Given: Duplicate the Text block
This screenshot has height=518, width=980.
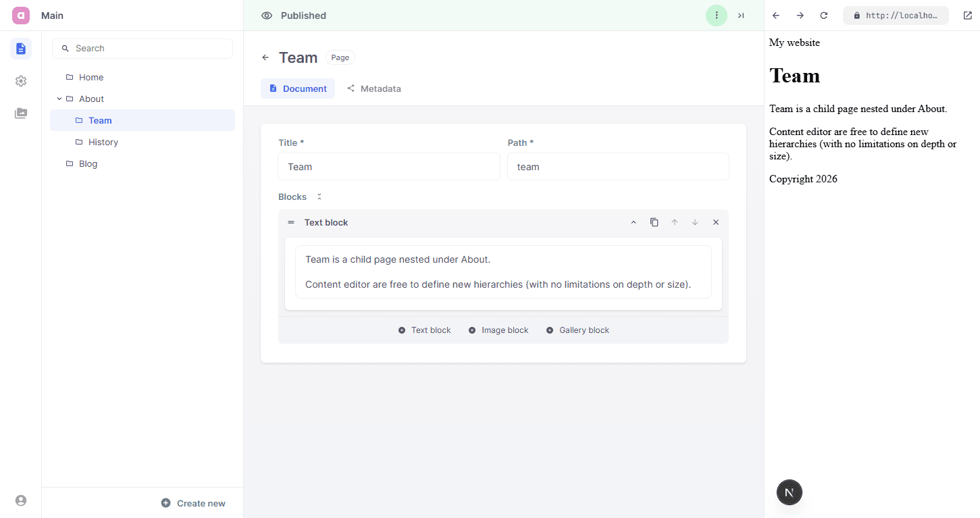Looking at the screenshot, I should click(654, 222).
